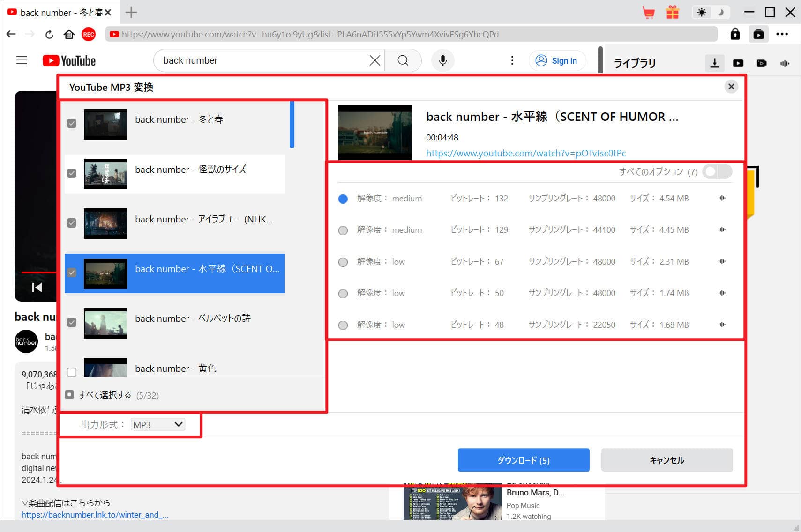Select the low resolution bitrate 67 option
801x532 pixels.
click(x=343, y=262)
